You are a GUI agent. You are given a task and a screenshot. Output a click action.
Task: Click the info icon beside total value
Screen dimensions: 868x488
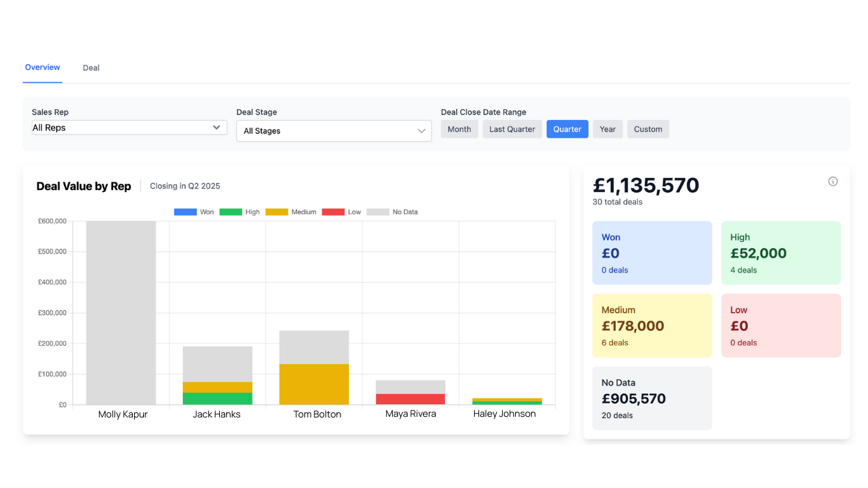[832, 182]
